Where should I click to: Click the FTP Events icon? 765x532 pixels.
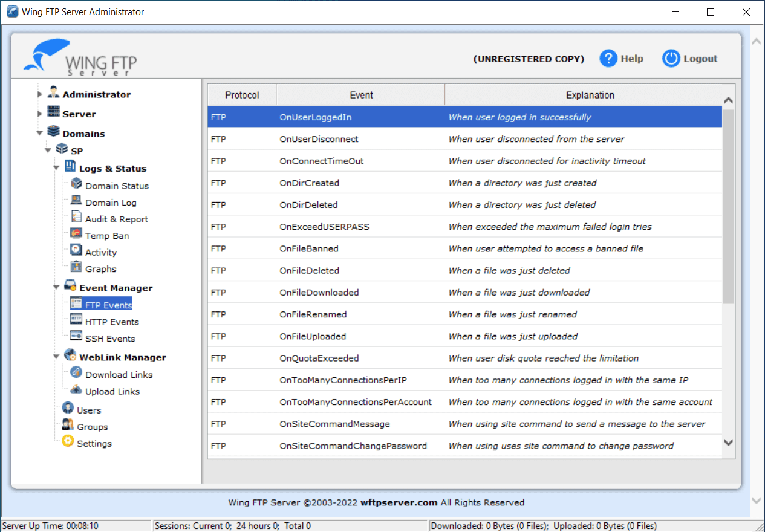point(76,303)
